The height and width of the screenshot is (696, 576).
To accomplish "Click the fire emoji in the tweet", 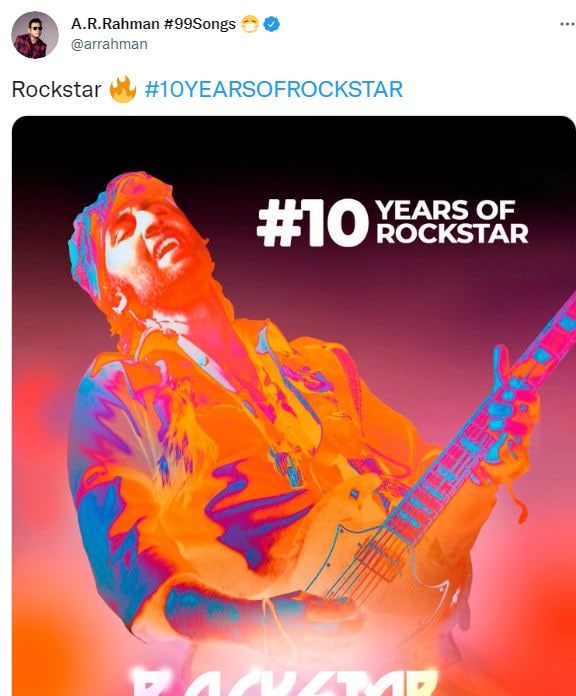I will (122, 89).
